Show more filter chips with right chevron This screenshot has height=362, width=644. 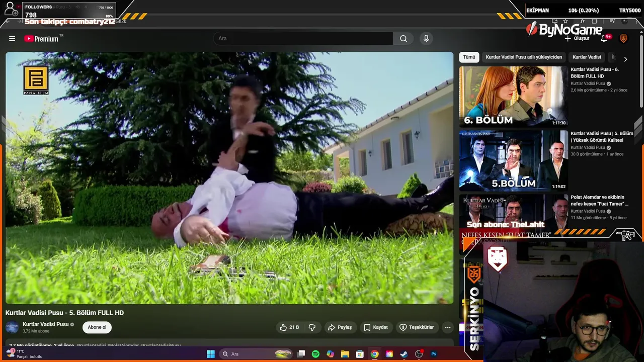pos(625,59)
